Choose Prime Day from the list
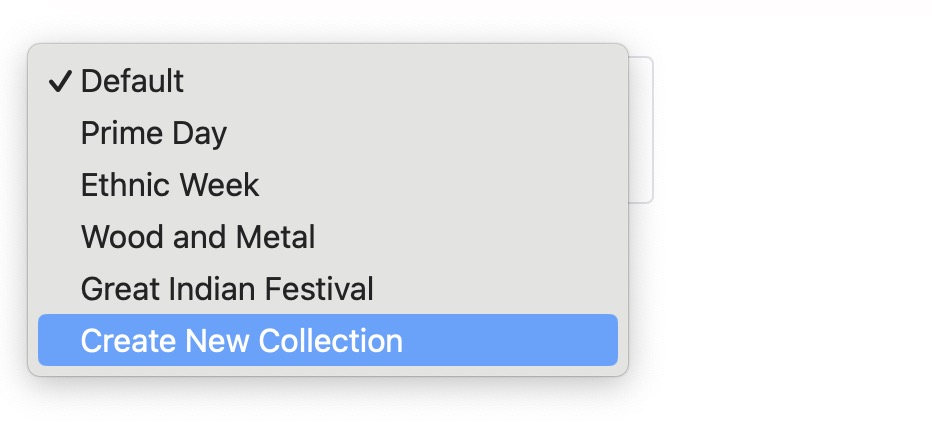This screenshot has height=434, width=932. [154, 133]
